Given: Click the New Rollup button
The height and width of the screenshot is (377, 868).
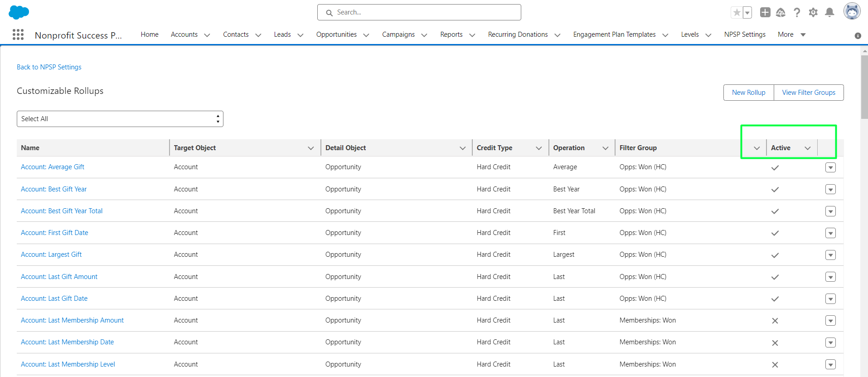Looking at the screenshot, I should (x=749, y=93).
